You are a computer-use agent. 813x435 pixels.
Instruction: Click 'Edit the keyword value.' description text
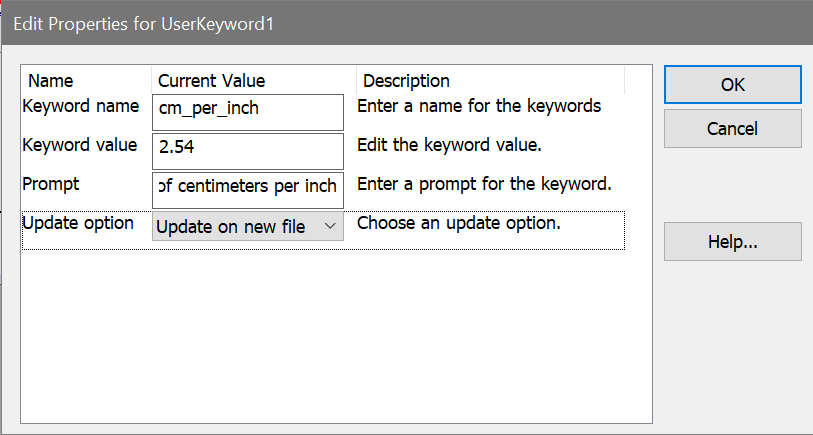point(449,145)
